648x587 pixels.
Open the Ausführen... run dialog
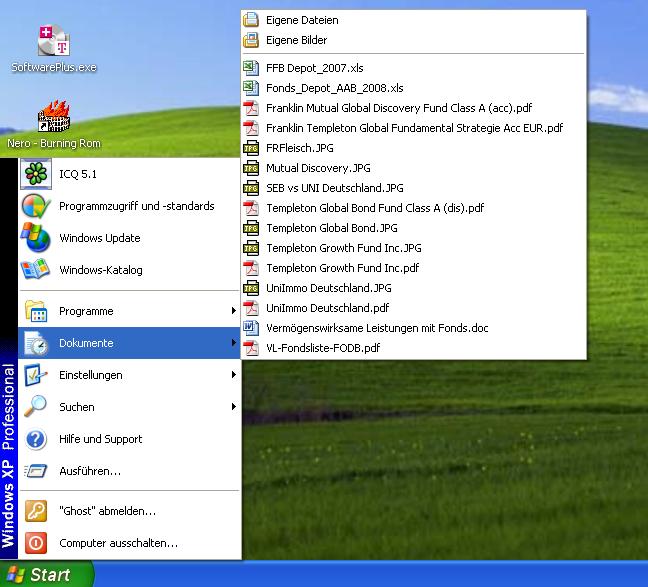[x=90, y=471]
